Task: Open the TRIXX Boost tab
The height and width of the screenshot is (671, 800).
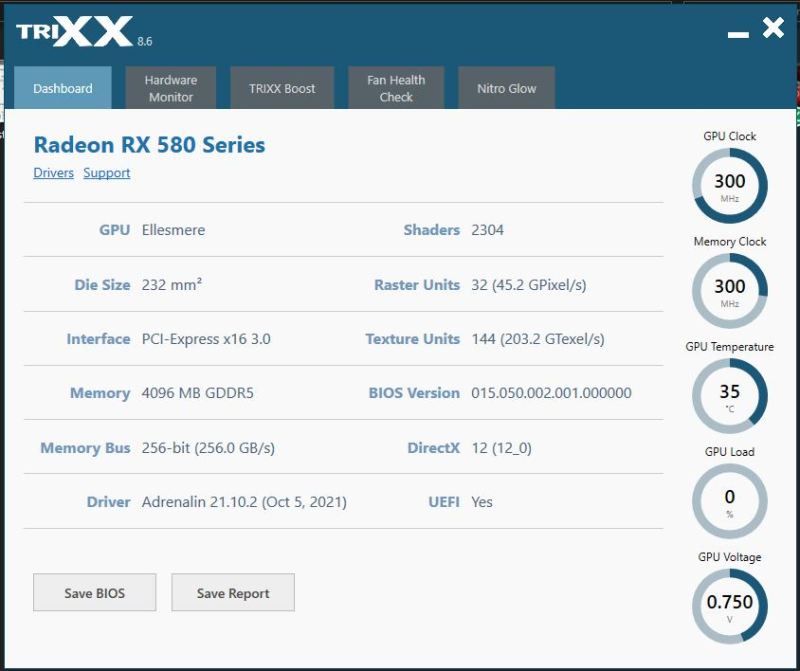Action: tap(282, 88)
